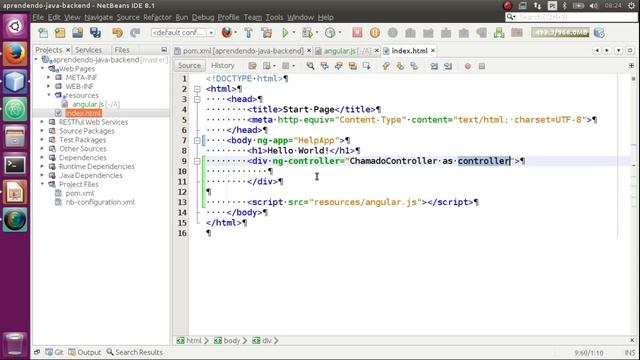Screen dimensions: 640x360
Task: Click the Apply Code Changes toolbar icon
Action: (x=499, y=33)
